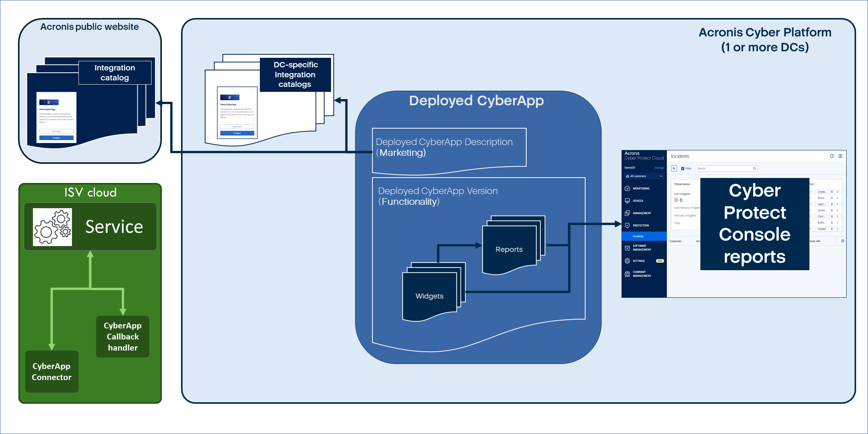
Task: Click the CyberApp Connector box
Action: click(52, 372)
